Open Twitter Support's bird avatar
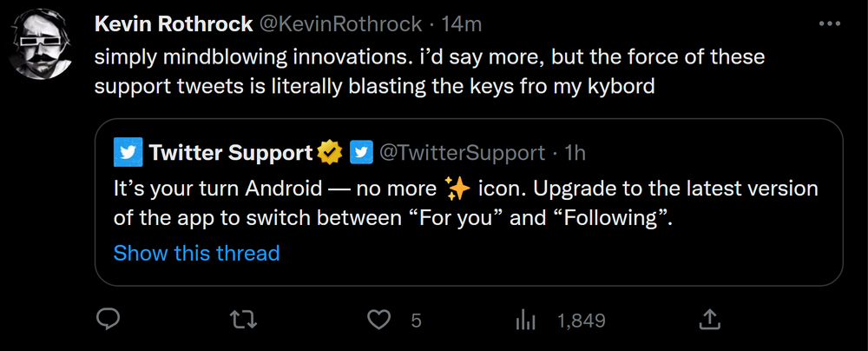The image size is (868, 351). pos(127,153)
